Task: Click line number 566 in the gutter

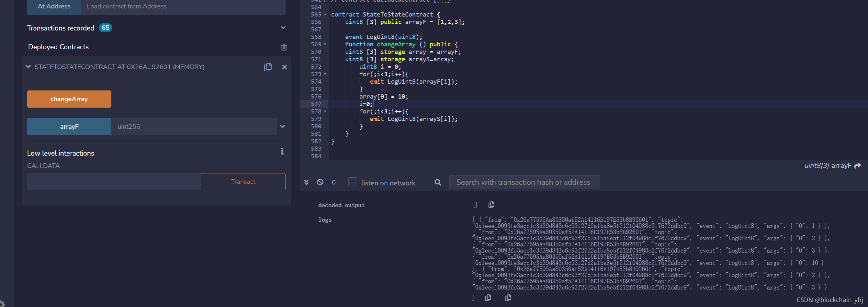Action: click(x=316, y=22)
